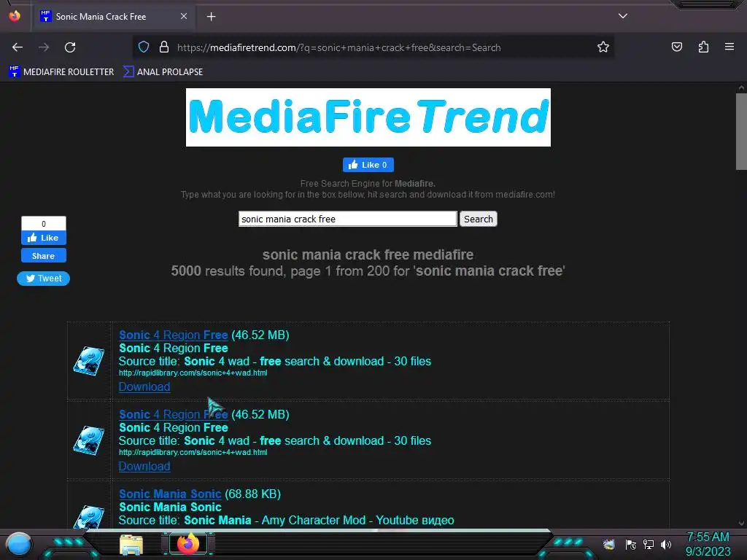
Task: Open the second bookmark in the bookmarks toolbar
Action: pos(163,72)
